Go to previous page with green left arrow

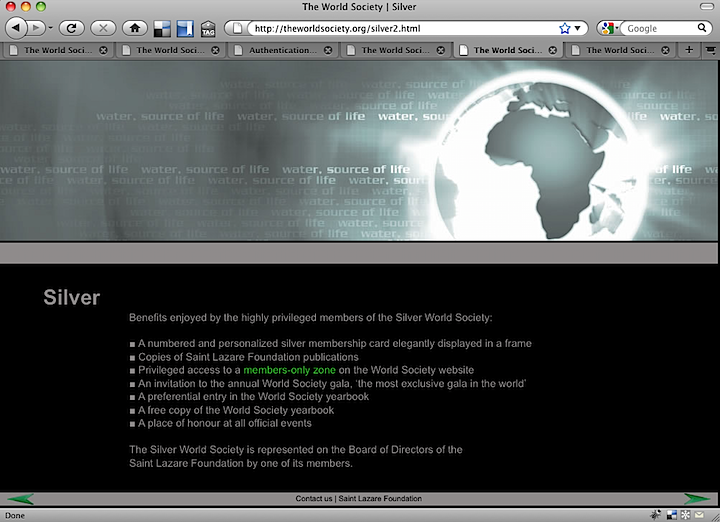pos(21,499)
